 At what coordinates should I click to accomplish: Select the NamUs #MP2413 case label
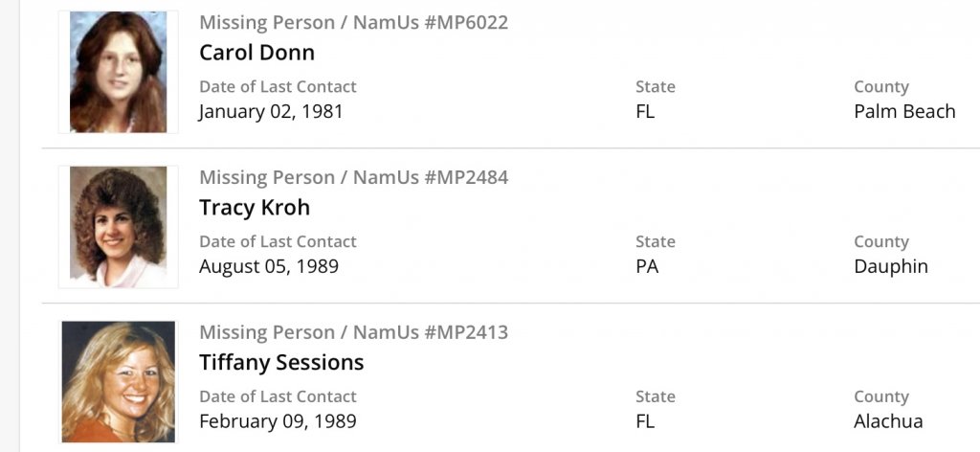(353, 332)
